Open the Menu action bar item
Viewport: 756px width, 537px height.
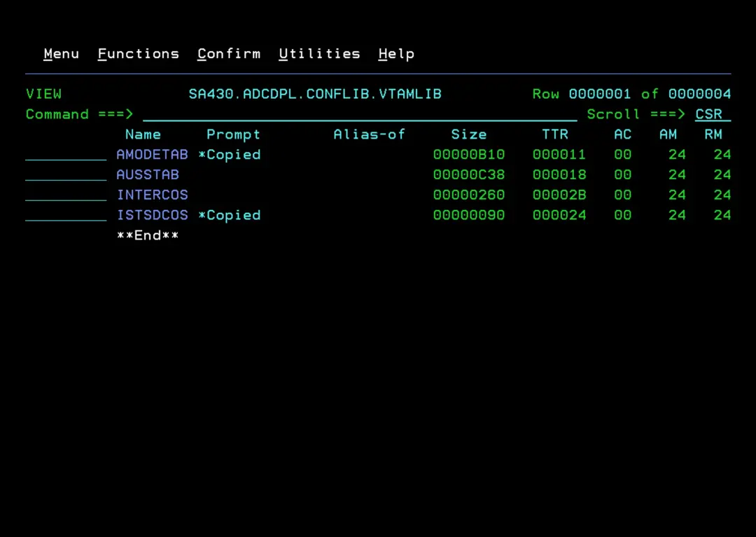tap(61, 53)
